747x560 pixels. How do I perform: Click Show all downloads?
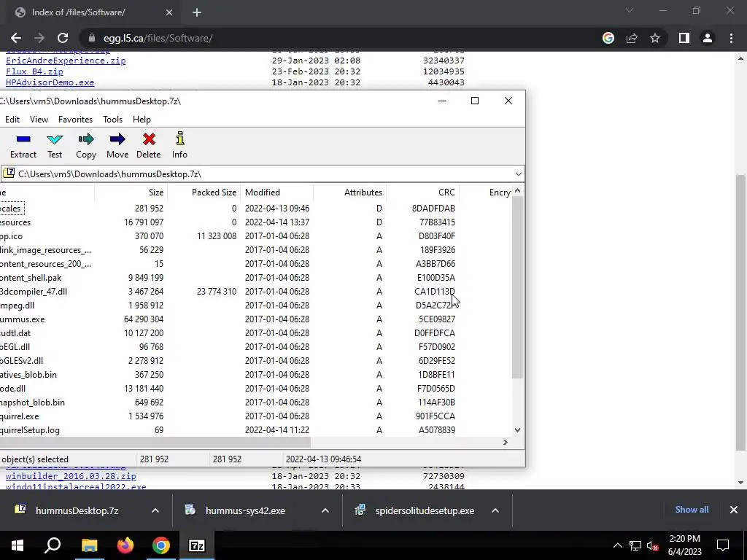tap(692, 510)
